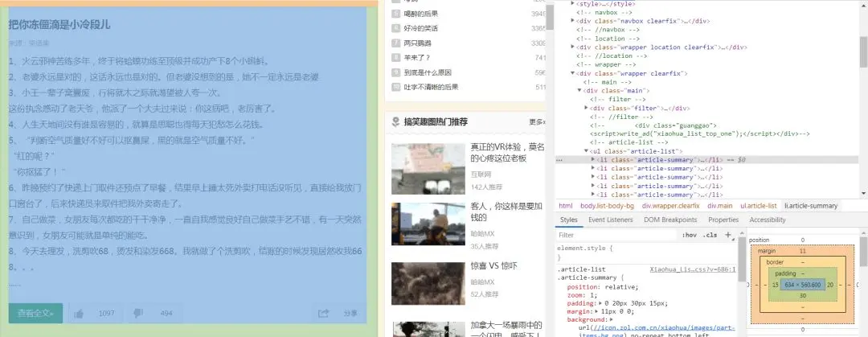Click the box model padding left value 15
The height and width of the screenshot is (337, 868).
click(x=775, y=285)
